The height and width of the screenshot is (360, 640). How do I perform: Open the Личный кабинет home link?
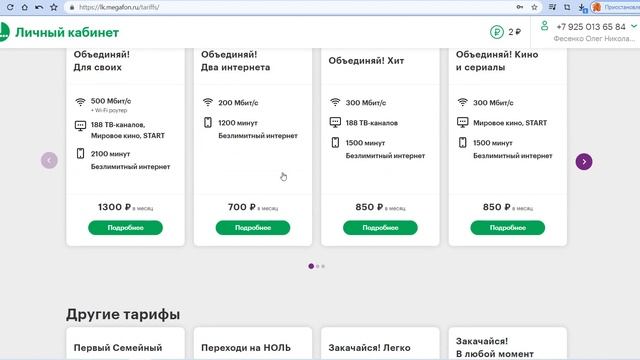point(67,32)
